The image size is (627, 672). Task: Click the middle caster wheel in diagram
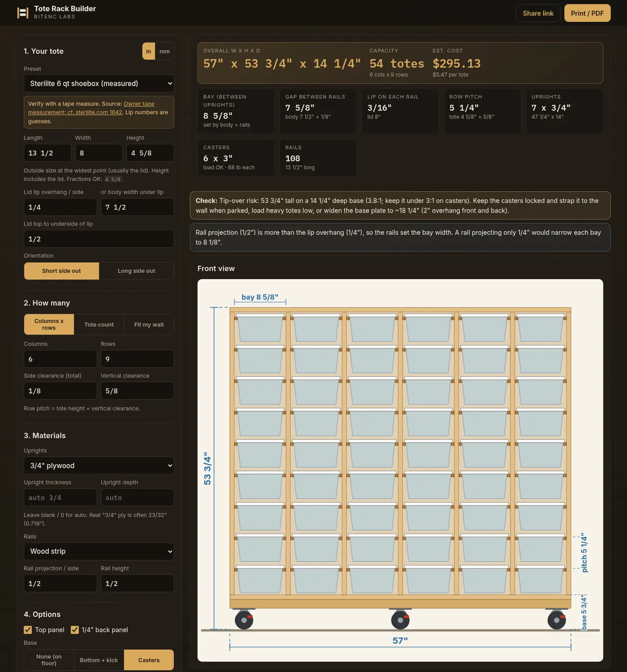click(400, 620)
